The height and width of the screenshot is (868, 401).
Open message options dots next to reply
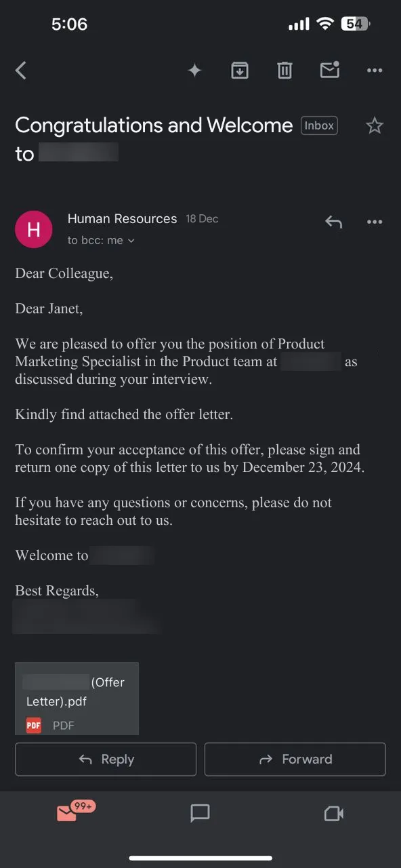pos(375,222)
